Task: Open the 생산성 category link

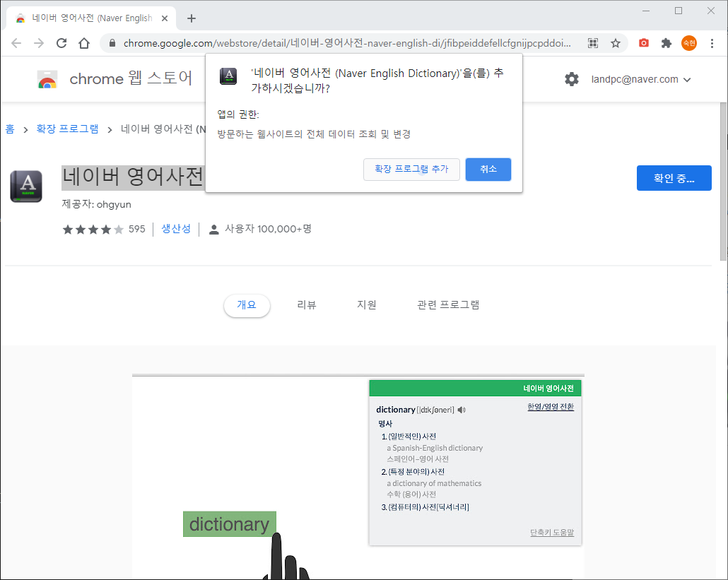Action: click(x=176, y=229)
